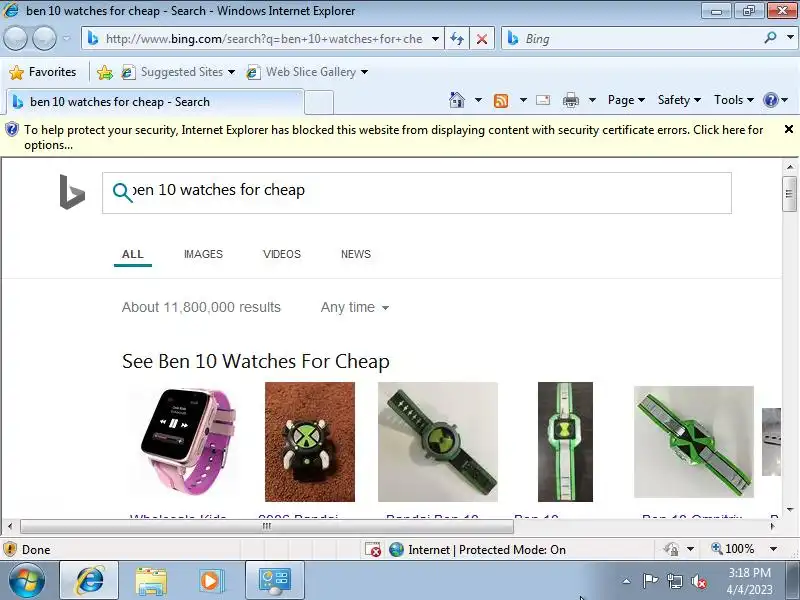The width and height of the screenshot is (800, 600).
Task: Click the Control Panel taskbar icon
Action: click(275, 581)
